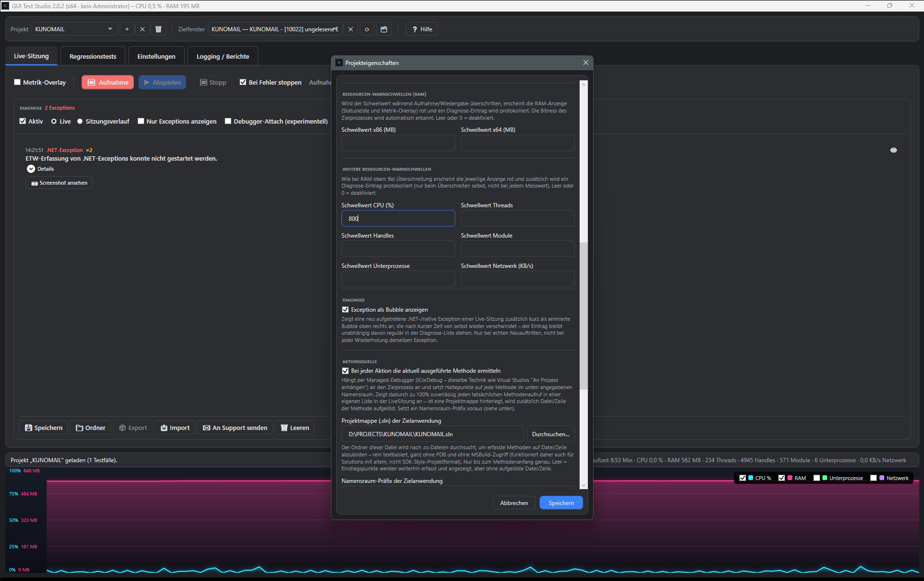Refresh the Zielfenster window list

[367, 29]
